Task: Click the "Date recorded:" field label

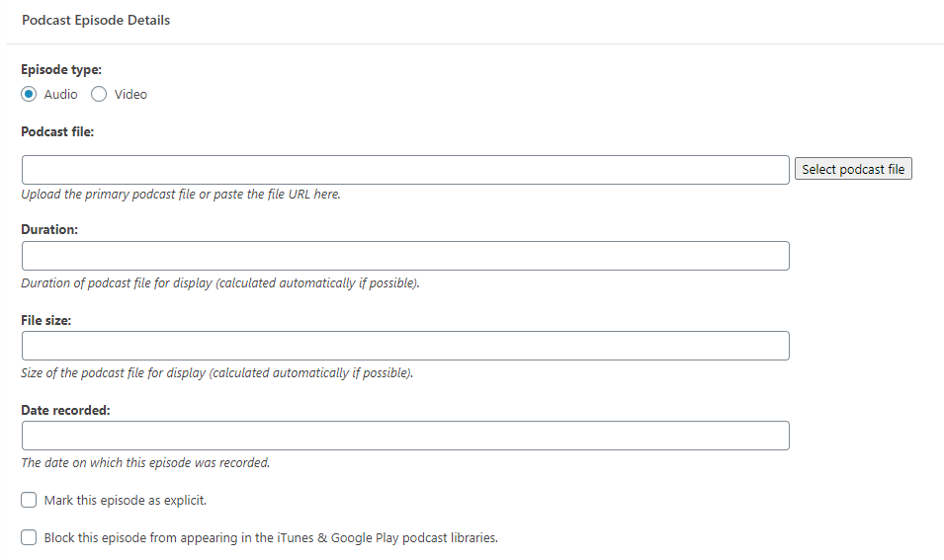Action: tap(65, 410)
